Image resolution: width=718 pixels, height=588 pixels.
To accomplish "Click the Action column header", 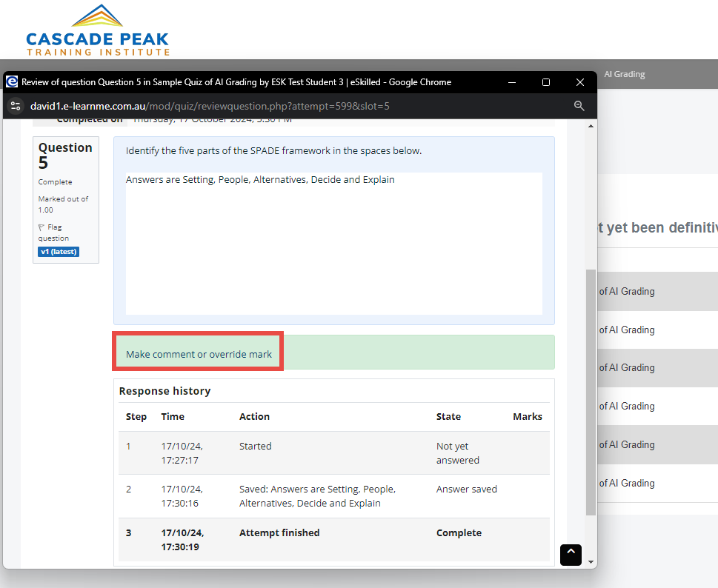I will (255, 416).
